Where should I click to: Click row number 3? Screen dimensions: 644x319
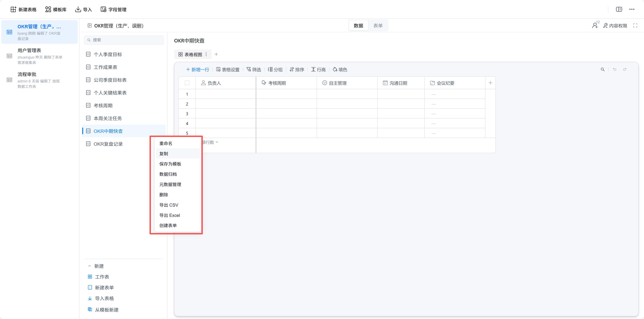[187, 114]
